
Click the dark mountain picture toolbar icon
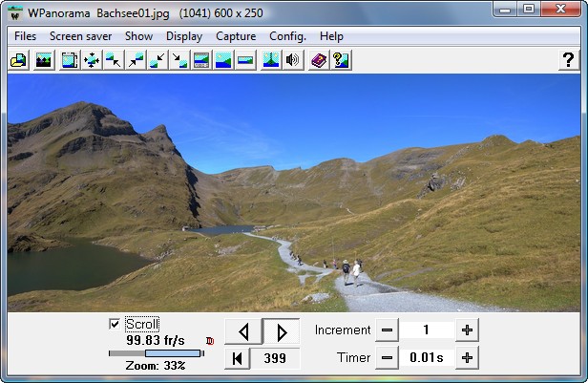(44, 60)
